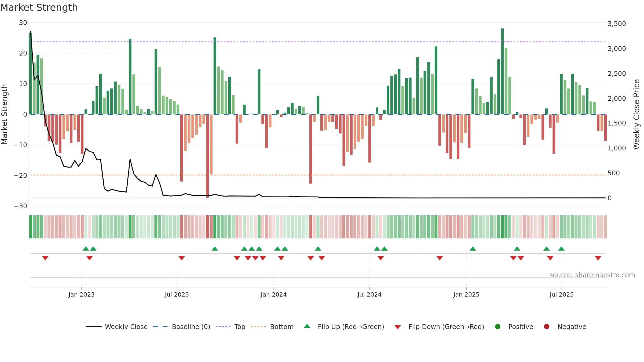Toggle the Baseline (0) legend entry
The image size is (644, 362).
(x=182, y=327)
